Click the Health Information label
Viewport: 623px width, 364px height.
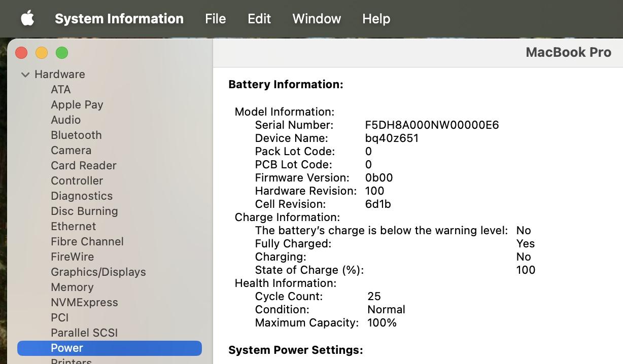tap(286, 283)
